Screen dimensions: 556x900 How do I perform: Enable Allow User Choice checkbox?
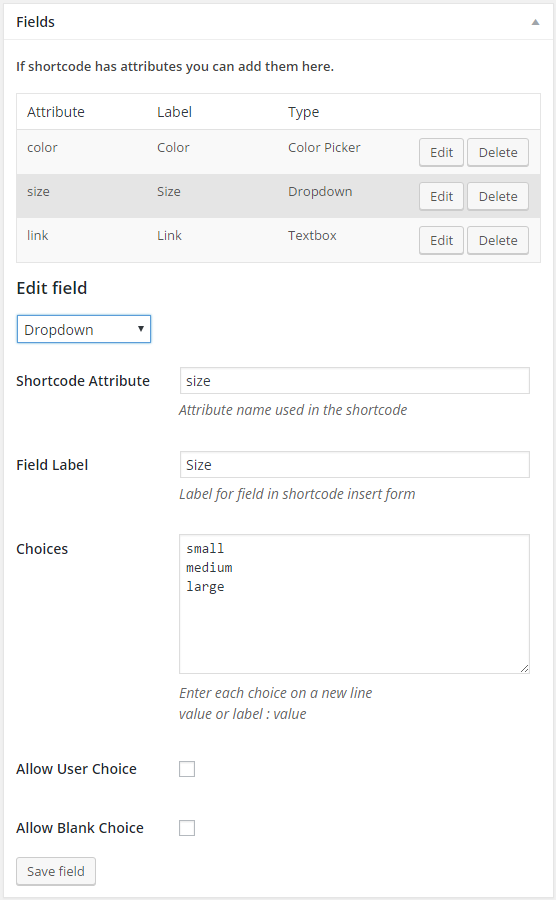tap(187, 769)
